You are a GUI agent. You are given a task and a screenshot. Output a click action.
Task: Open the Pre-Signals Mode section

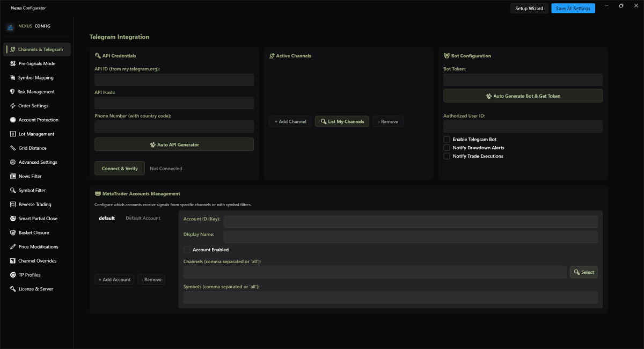pos(38,63)
